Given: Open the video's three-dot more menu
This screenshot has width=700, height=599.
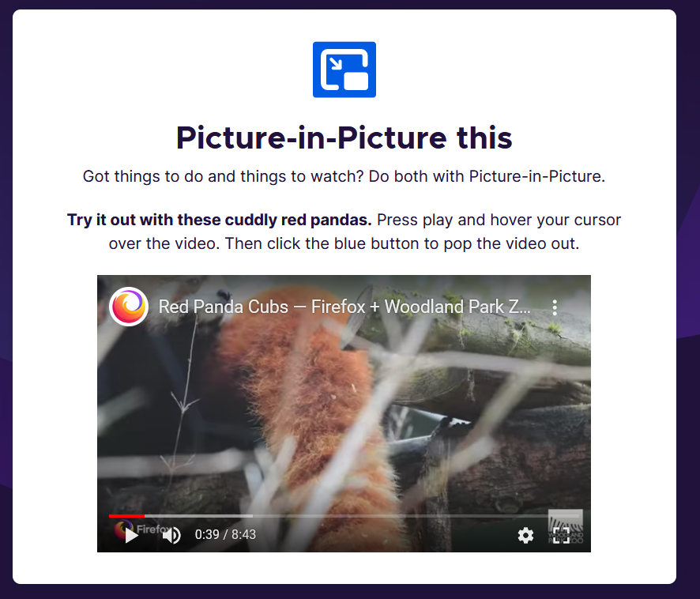Looking at the screenshot, I should [x=555, y=307].
